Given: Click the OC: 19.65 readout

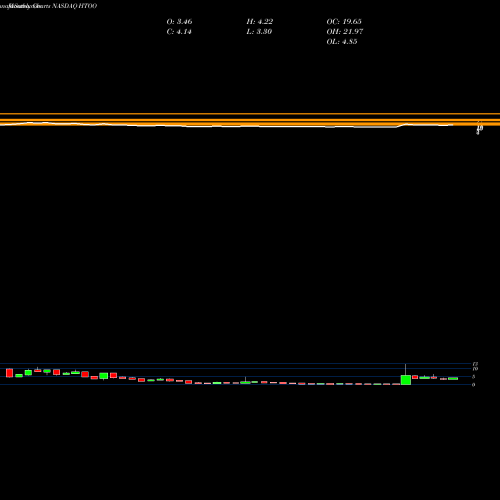Looking at the screenshot, I should [344, 22].
